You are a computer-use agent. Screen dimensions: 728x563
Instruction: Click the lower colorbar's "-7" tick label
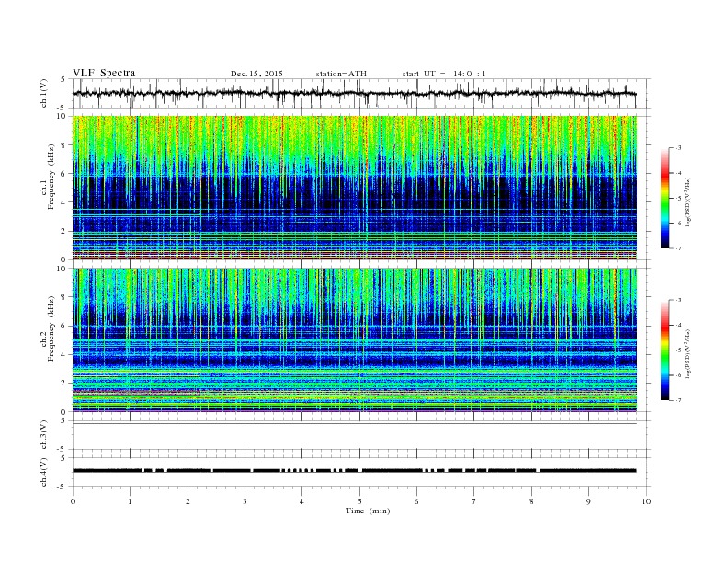678,400
